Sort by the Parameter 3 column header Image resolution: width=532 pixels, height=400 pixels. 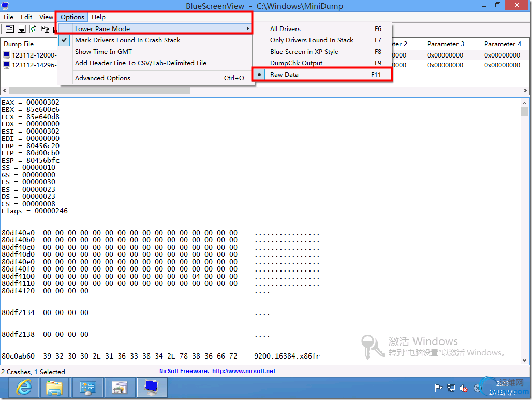[x=452, y=44]
